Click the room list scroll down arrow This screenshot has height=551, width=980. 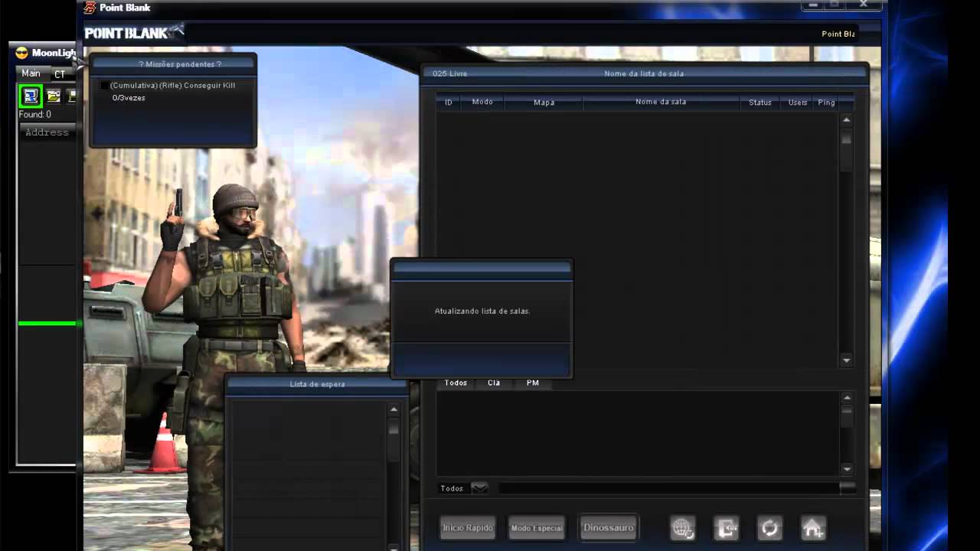point(846,360)
